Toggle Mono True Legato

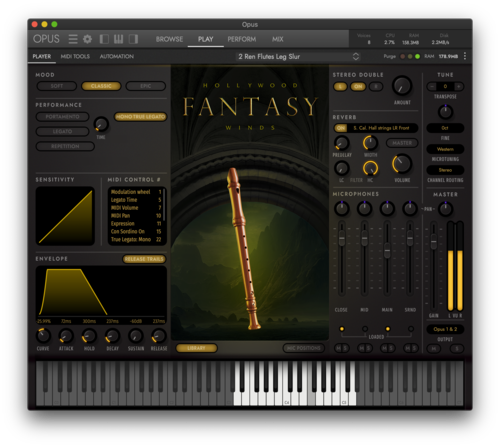point(140,117)
